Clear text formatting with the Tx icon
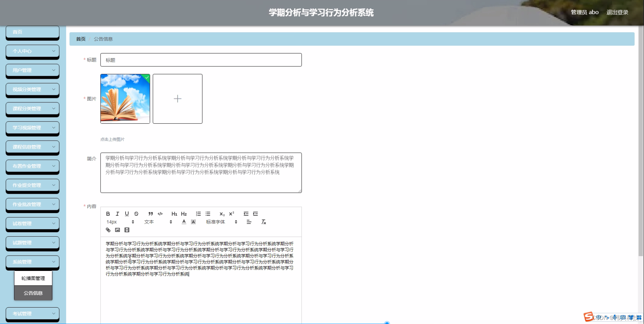644x324 pixels. click(x=263, y=222)
